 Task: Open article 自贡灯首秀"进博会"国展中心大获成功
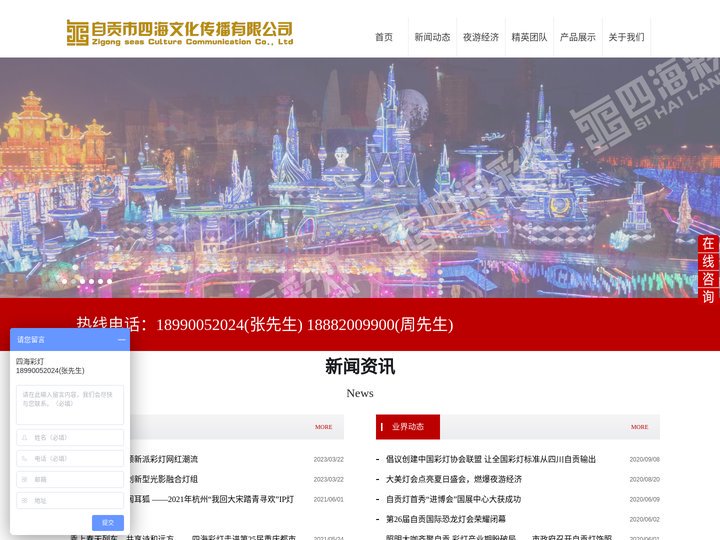453,499
